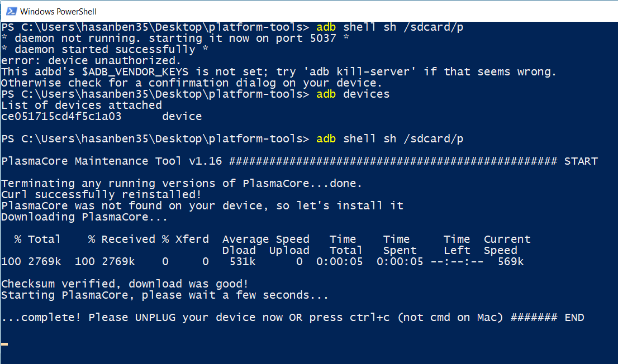618x364 pixels.
Task: Click the 'Starting PlasmaCore, please wait' line
Action: (x=165, y=295)
